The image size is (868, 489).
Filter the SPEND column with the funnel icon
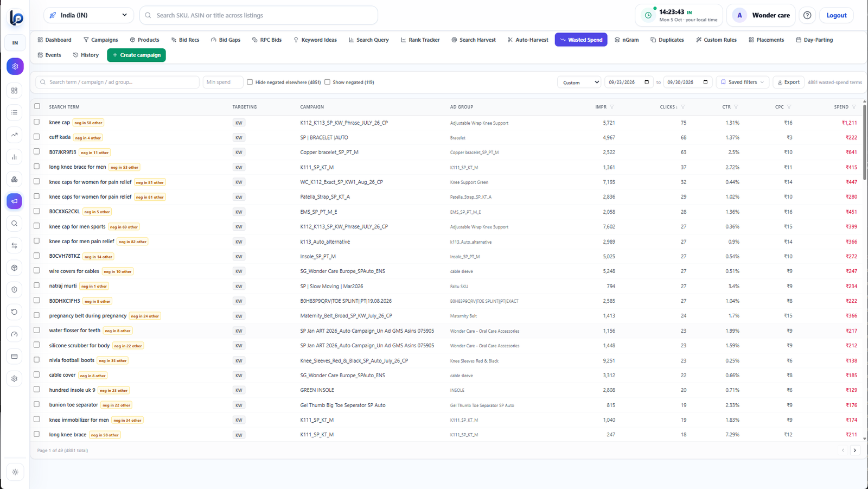click(854, 107)
